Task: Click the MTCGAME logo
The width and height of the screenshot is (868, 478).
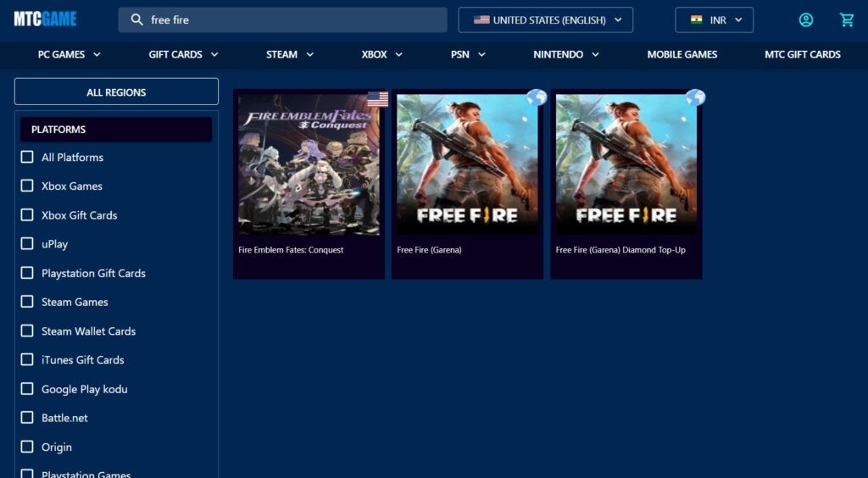Action: tap(45, 19)
